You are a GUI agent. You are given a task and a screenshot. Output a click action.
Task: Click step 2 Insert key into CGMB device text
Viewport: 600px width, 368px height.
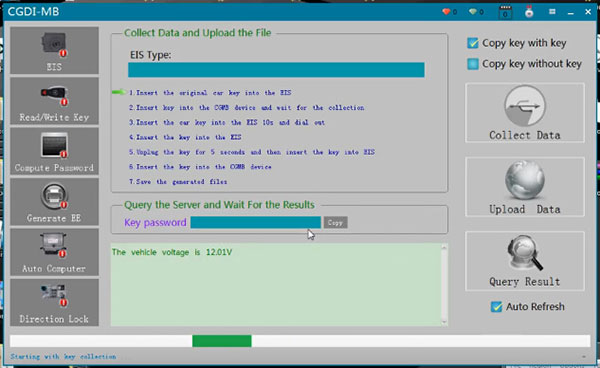pyautogui.click(x=246, y=107)
